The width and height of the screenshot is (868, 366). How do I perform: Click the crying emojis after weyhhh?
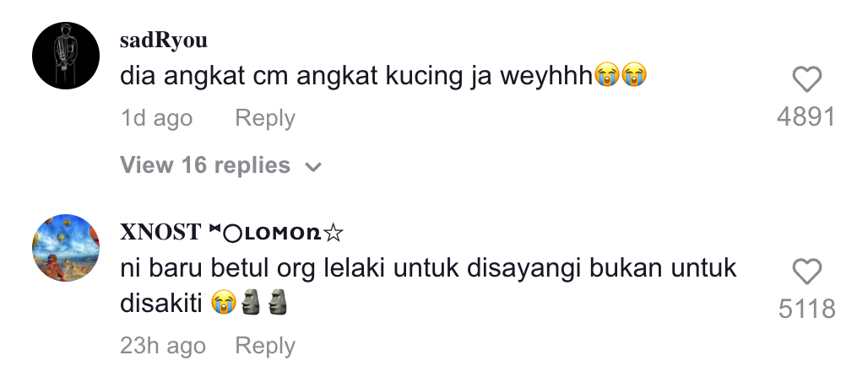click(621, 76)
